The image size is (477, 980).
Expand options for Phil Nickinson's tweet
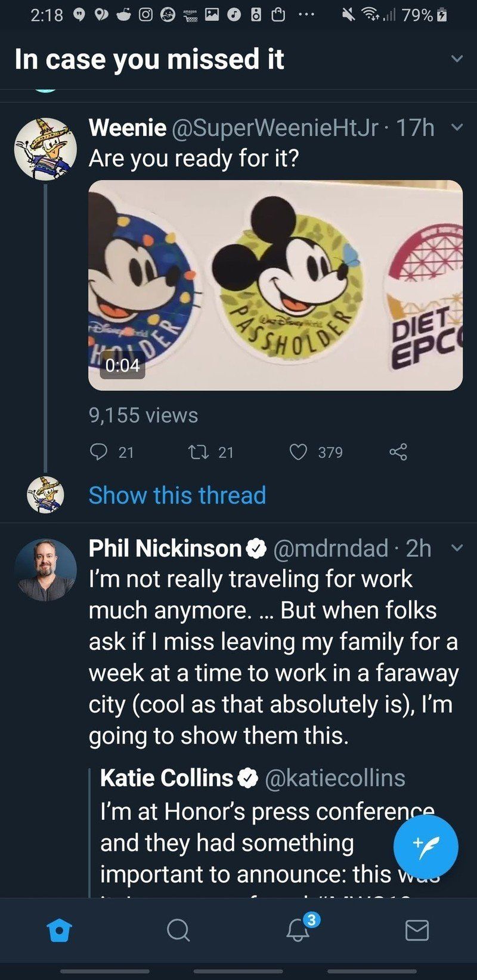[457, 547]
